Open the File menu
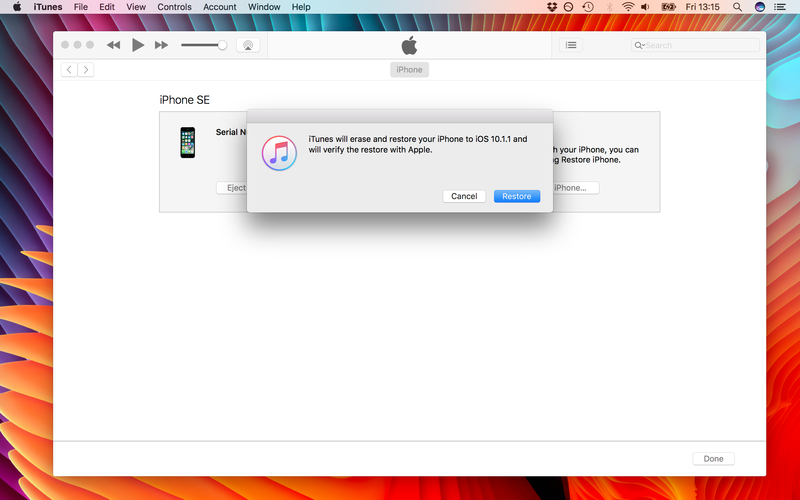Viewport: 800px width, 500px height. point(81,7)
